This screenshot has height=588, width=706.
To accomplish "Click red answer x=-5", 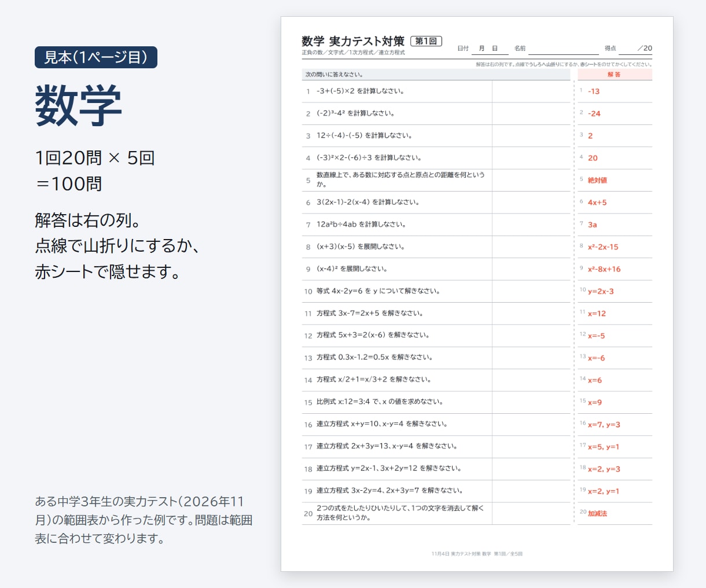I will [596, 336].
